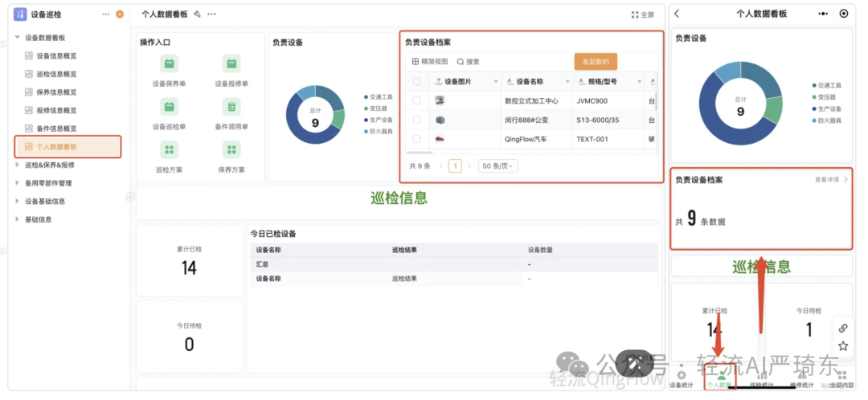868x400 pixels.
Task: Switch to 个人数据 tab in mobile preview
Action: (720, 379)
